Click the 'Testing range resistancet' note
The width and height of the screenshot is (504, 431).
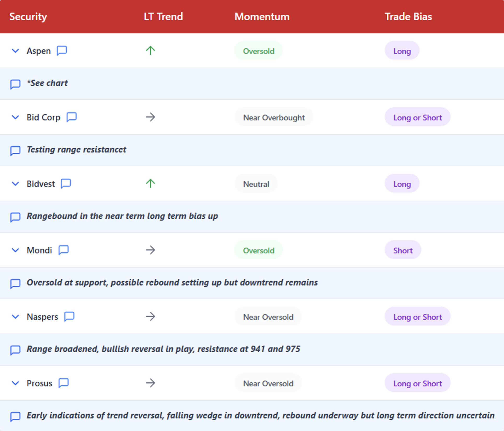click(x=76, y=150)
